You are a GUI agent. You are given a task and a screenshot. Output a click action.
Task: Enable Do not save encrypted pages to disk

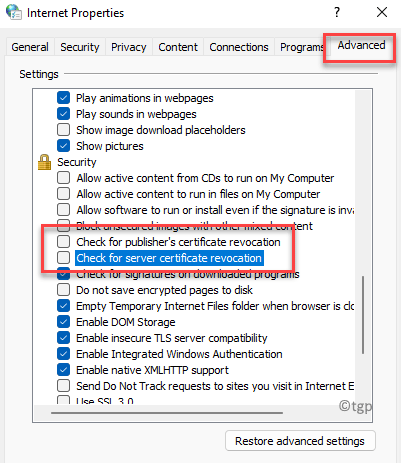tap(63, 290)
